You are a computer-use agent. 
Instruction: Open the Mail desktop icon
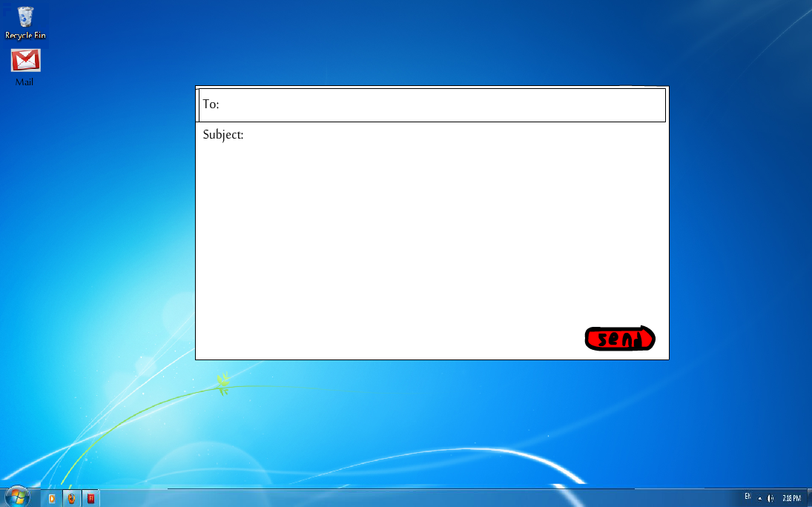coord(25,67)
